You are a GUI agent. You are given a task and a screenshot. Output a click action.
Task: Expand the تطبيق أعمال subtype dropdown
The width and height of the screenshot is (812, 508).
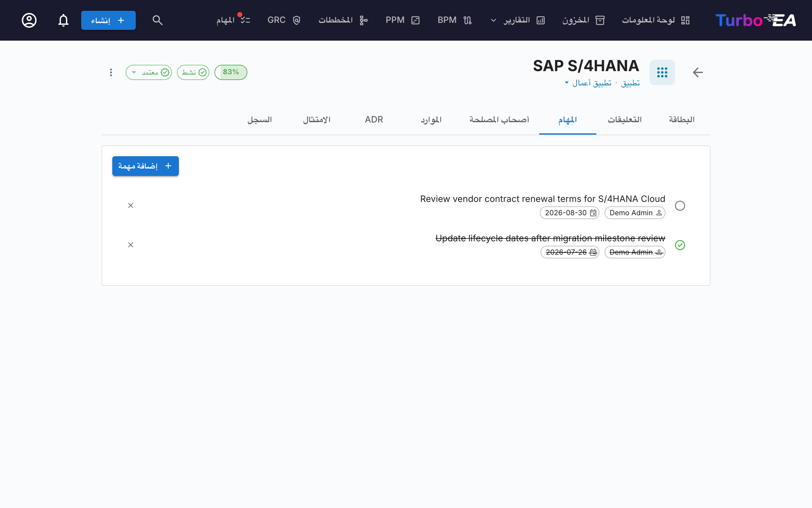tap(588, 83)
